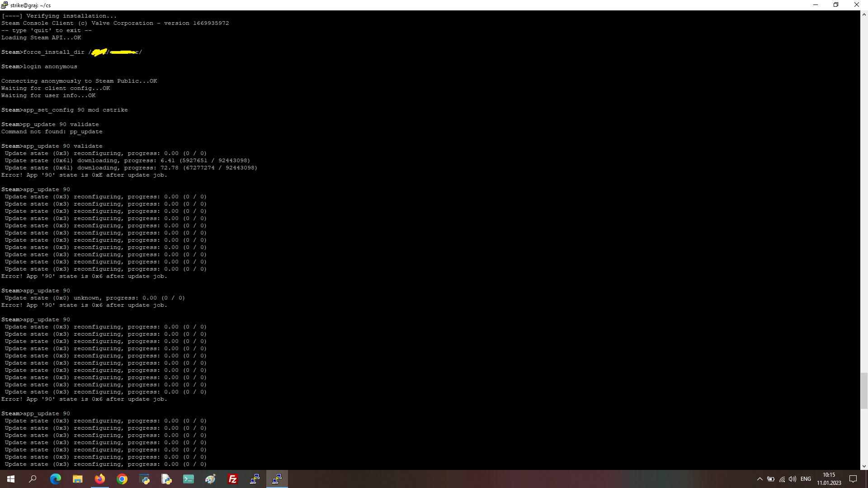Open File Explorer from the taskbar
The width and height of the screenshot is (868, 488).
(x=78, y=479)
